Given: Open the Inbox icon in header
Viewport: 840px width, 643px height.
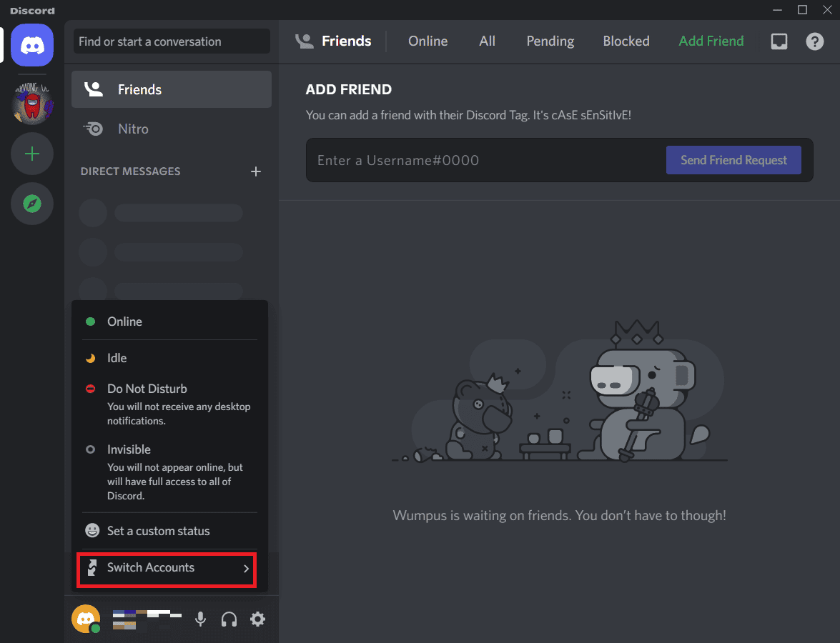Looking at the screenshot, I should (x=779, y=41).
